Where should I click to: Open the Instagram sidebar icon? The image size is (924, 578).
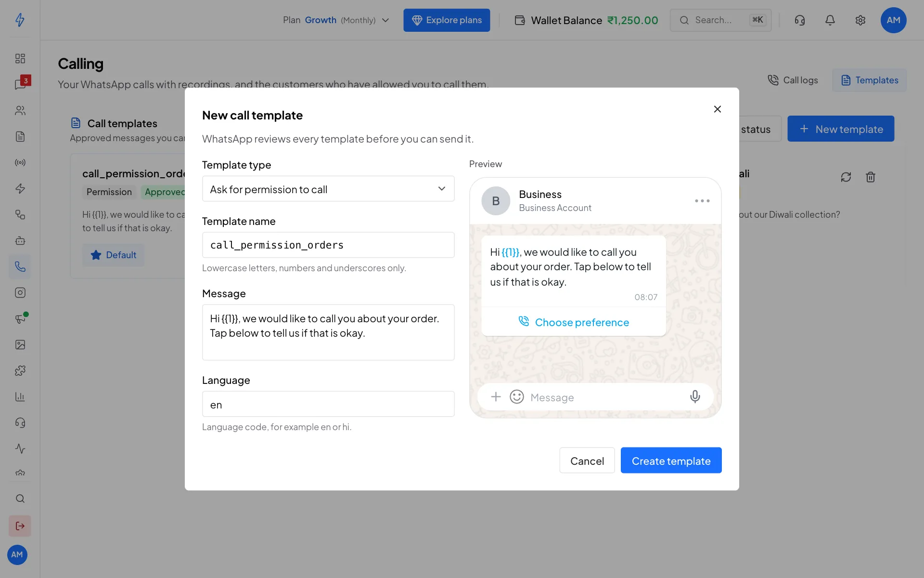[20, 293]
